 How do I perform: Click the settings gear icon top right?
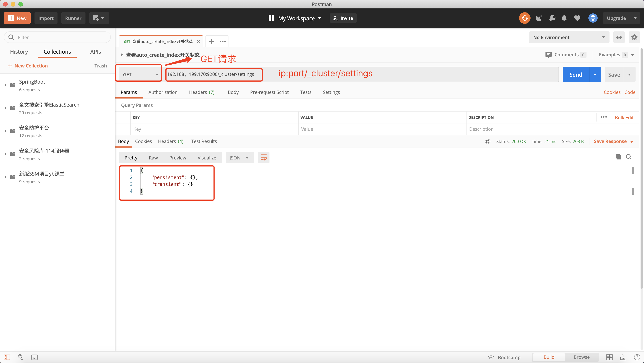[634, 37]
